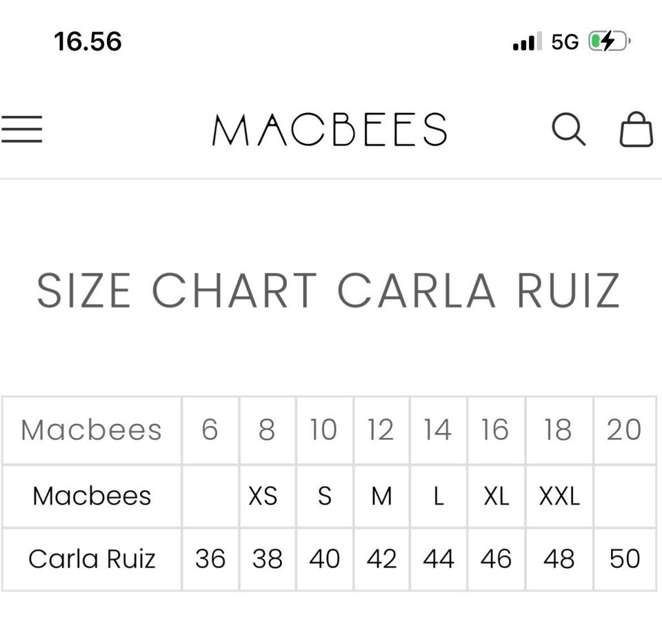The image size is (662, 644).
Task: Tap Macbees numeric size 12 cell
Action: tap(381, 430)
